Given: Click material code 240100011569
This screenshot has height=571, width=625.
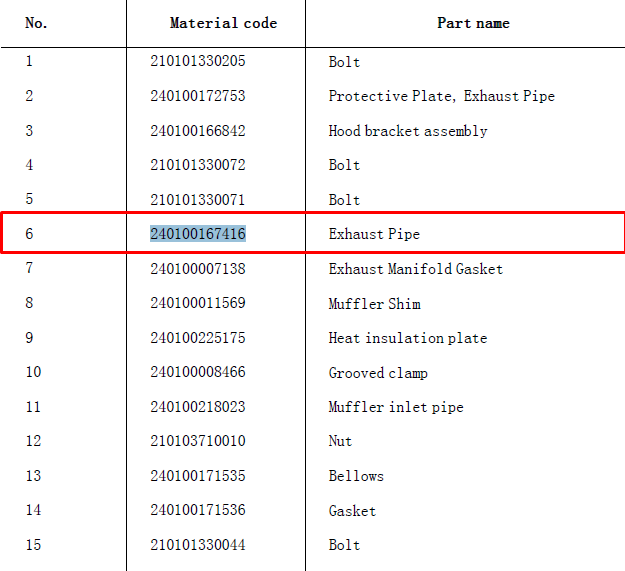Looking at the screenshot, I should 198,303.
